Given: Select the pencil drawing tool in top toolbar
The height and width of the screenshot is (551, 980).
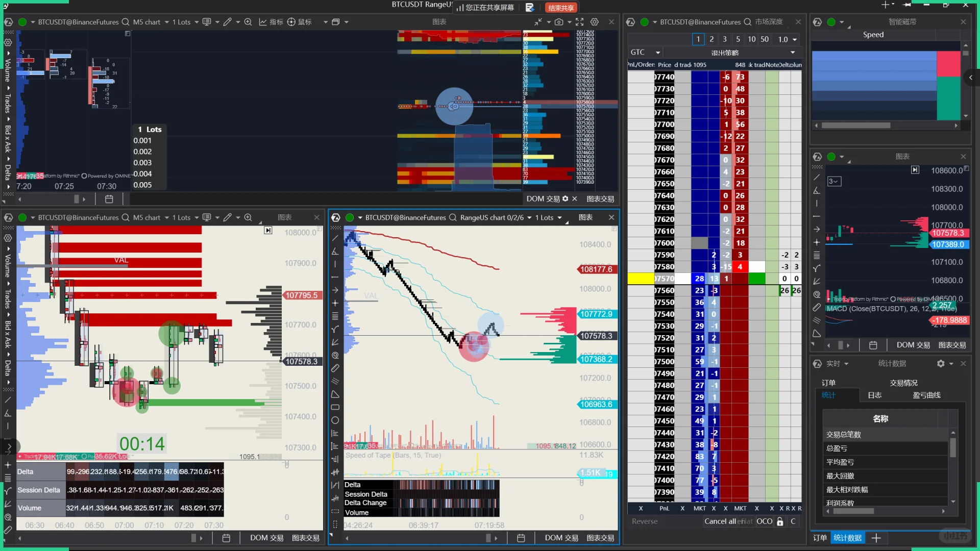Looking at the screenshot, I should click(x=227, y=22).
